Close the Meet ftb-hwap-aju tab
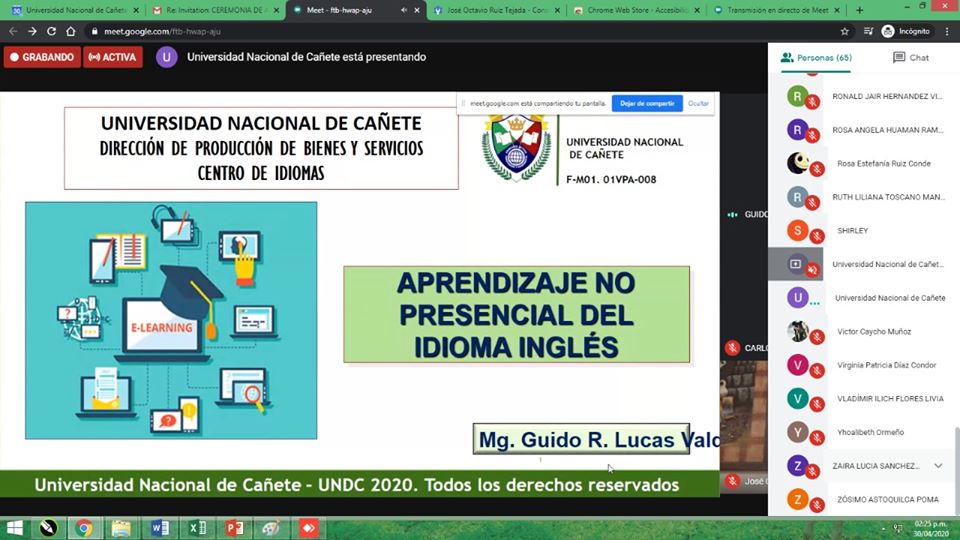The image size is (960, 540). [417, 10]
